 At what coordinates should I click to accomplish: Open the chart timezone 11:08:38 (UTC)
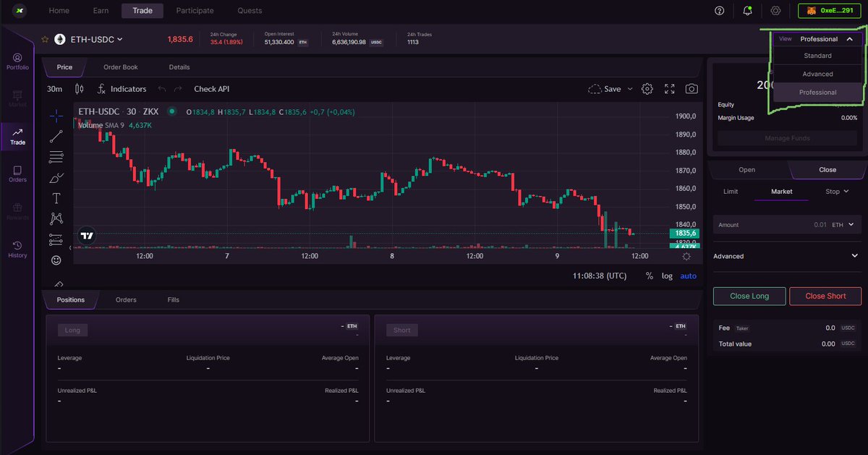click(600, 276)
